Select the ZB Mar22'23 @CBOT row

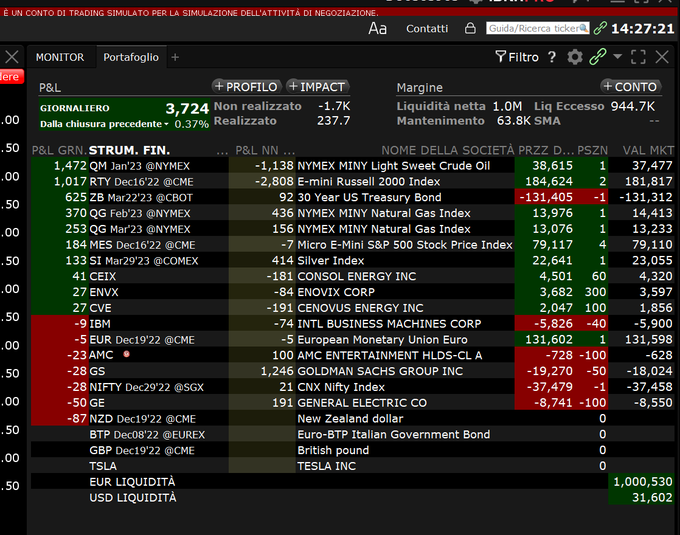coord(353,197)
